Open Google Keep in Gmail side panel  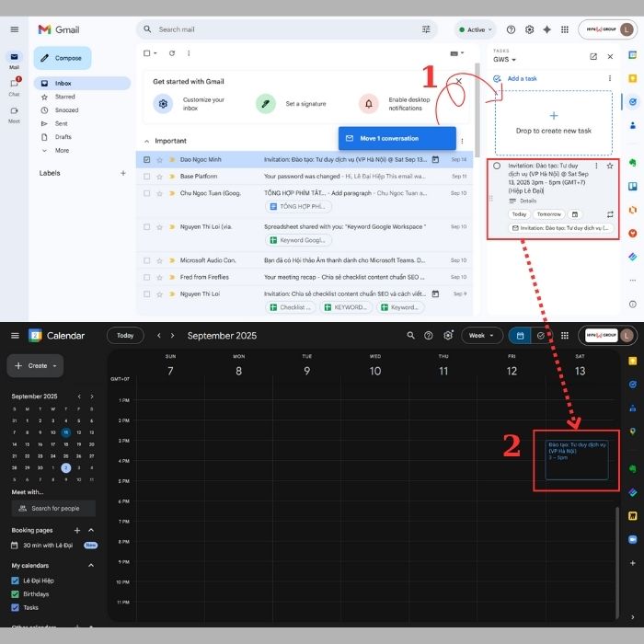pos(633,78)
